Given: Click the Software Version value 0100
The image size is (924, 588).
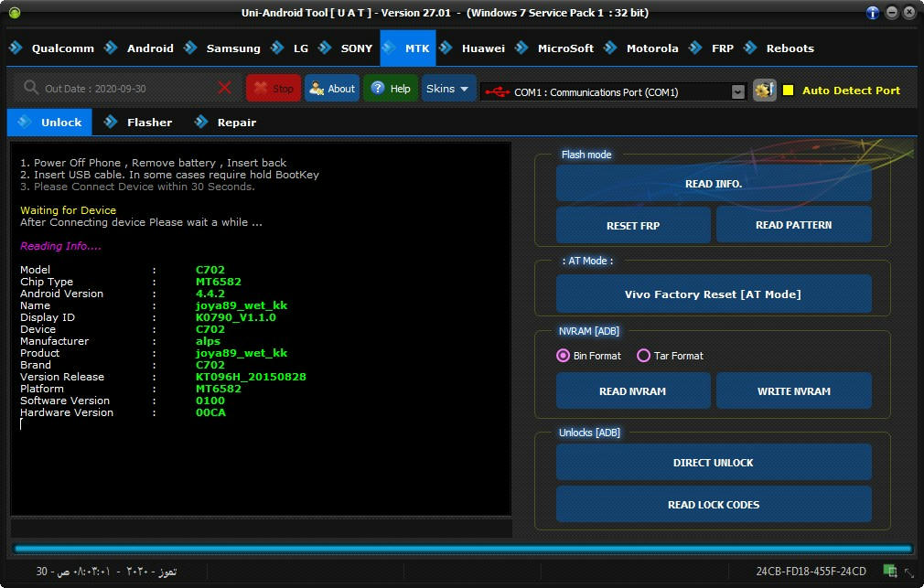Looking at the screenshot, I should click(210, 401).
